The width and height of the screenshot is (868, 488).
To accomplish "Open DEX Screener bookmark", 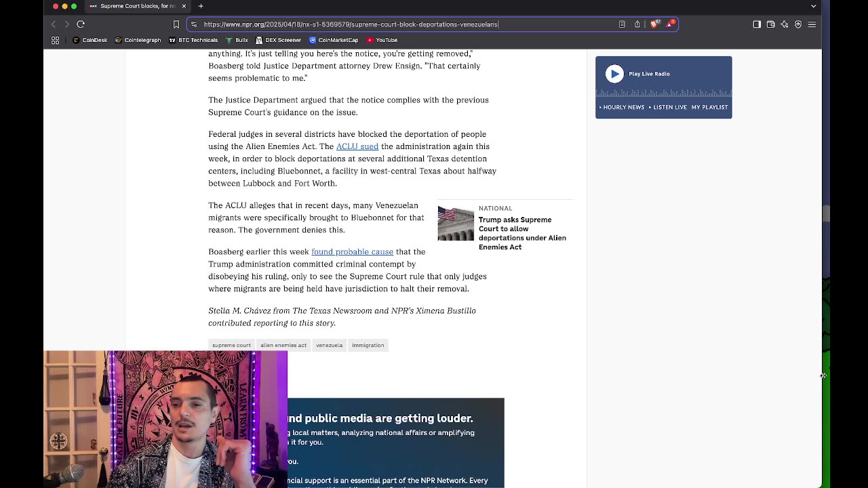I will pyautogui.click(x=279, y=40).
